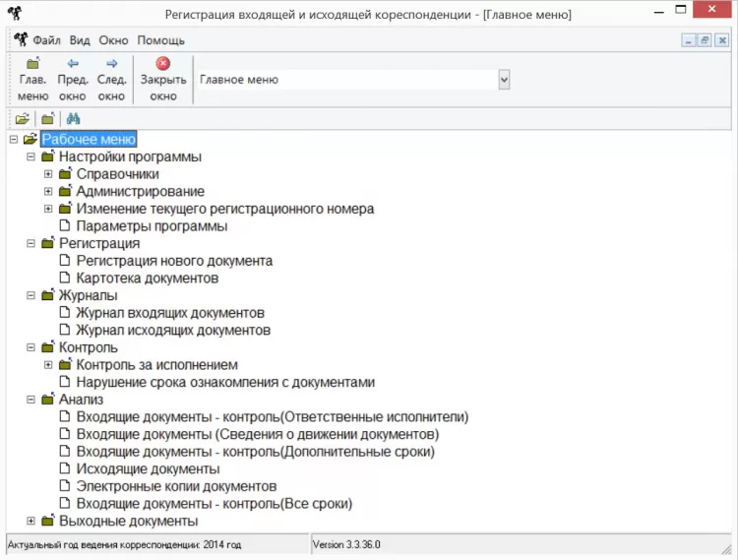Expand the Выходные документы node
The image size is (738, 560).
pyautogui.click(x=31, y=521)
